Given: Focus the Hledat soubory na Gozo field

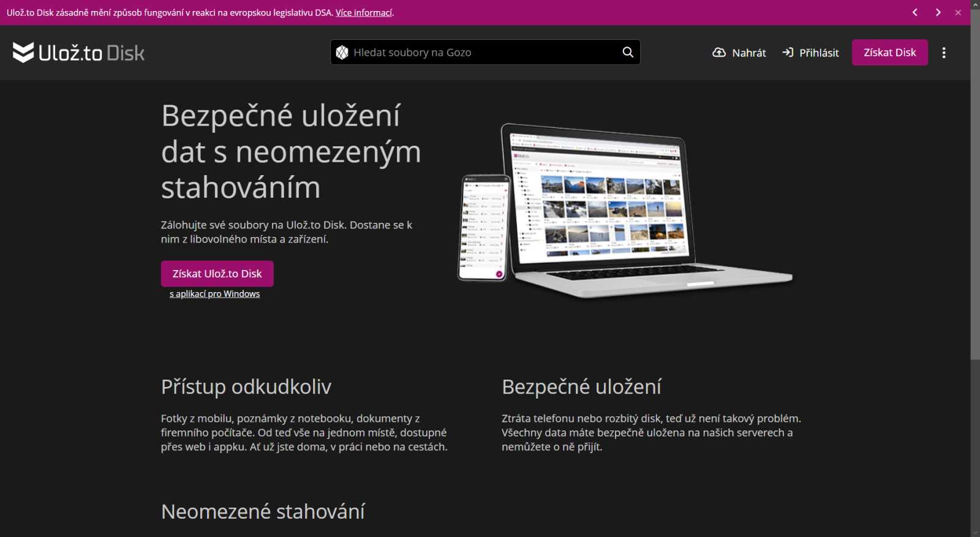Looking at the screenshot, I should coord(484,53).
